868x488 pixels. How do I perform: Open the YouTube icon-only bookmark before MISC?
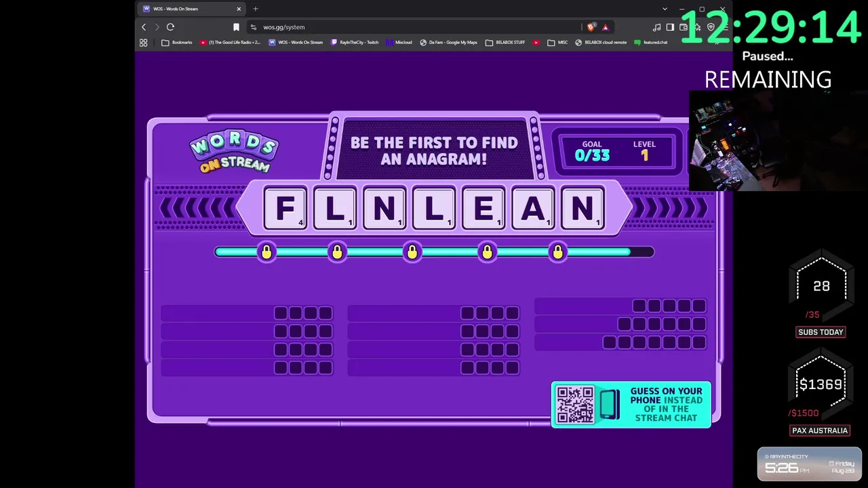[536, 43]
